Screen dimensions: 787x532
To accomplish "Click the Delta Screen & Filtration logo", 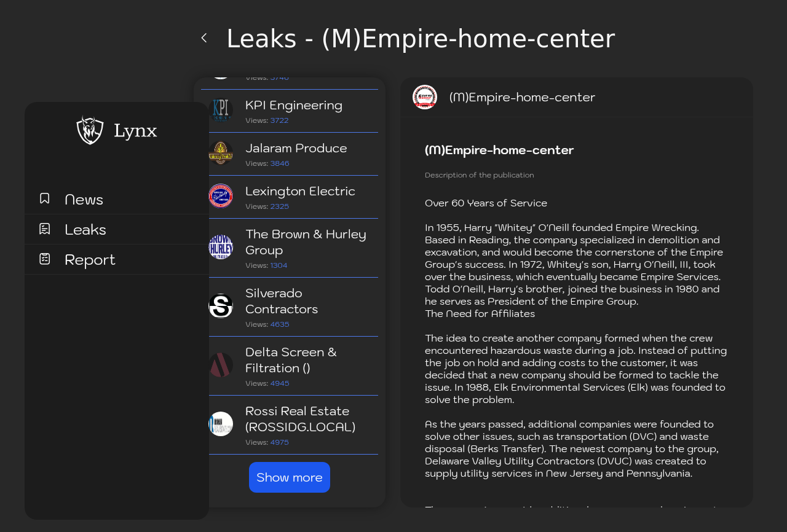I will pos(221,366).
